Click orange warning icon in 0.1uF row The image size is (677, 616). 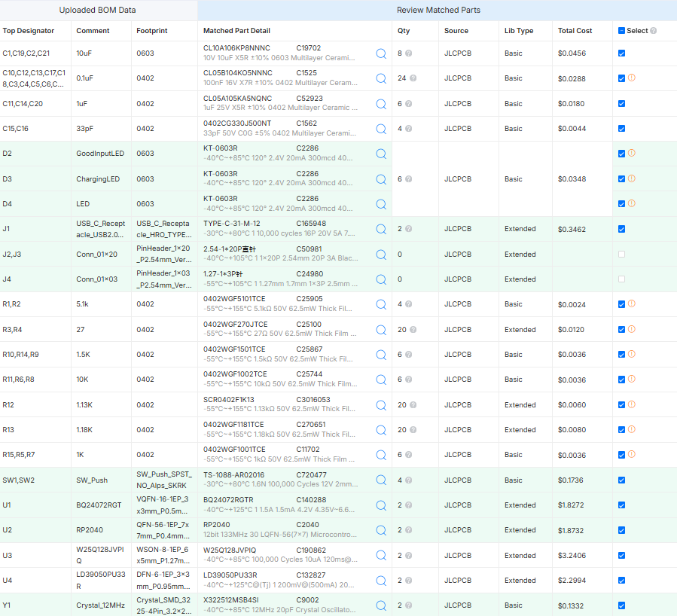pos(631,78)
